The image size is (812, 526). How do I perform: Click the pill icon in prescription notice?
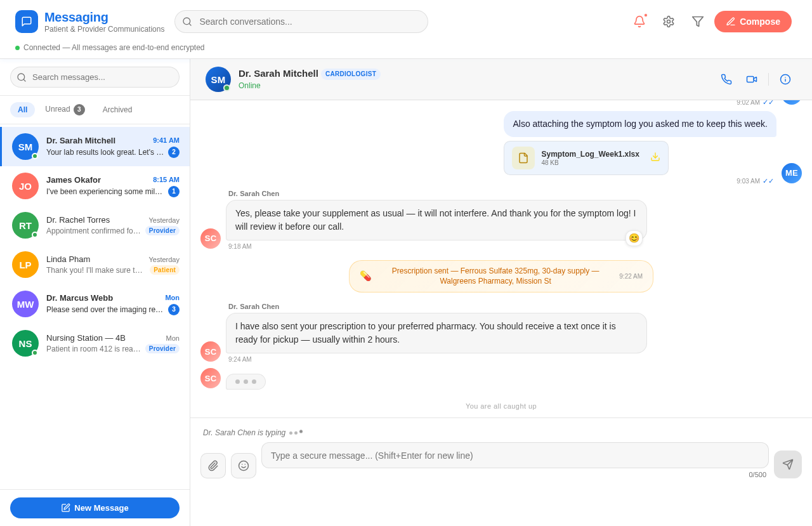click(365, 276)
